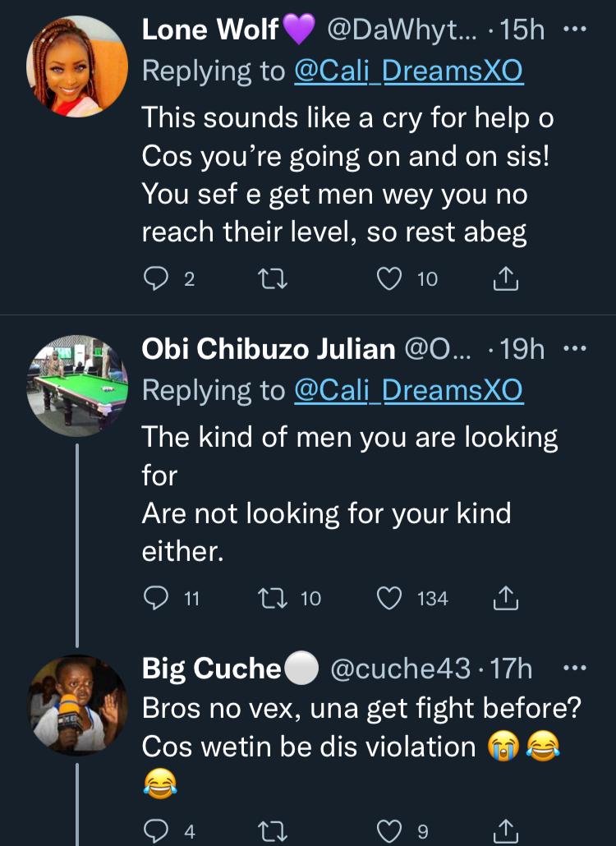Retweet Big Cuche's tweet
The height and width of the screenshot is (846, 616).
pos(272,831)
